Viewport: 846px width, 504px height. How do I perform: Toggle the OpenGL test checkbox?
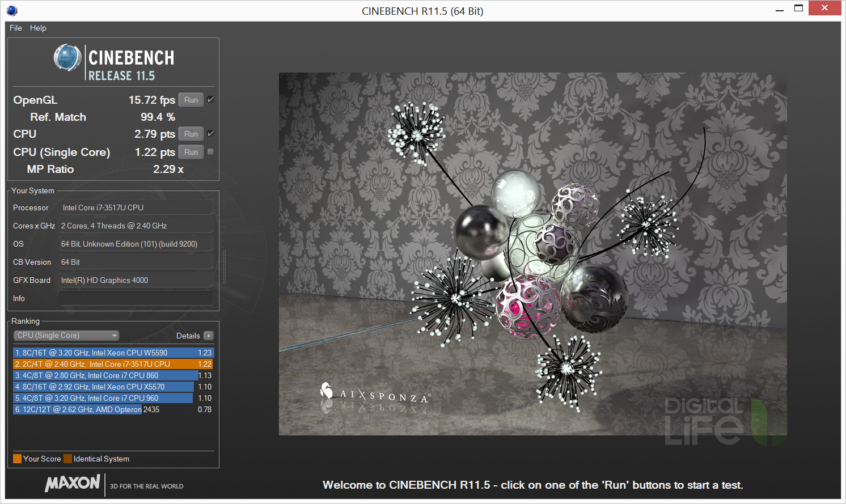(x=210, y=100)
